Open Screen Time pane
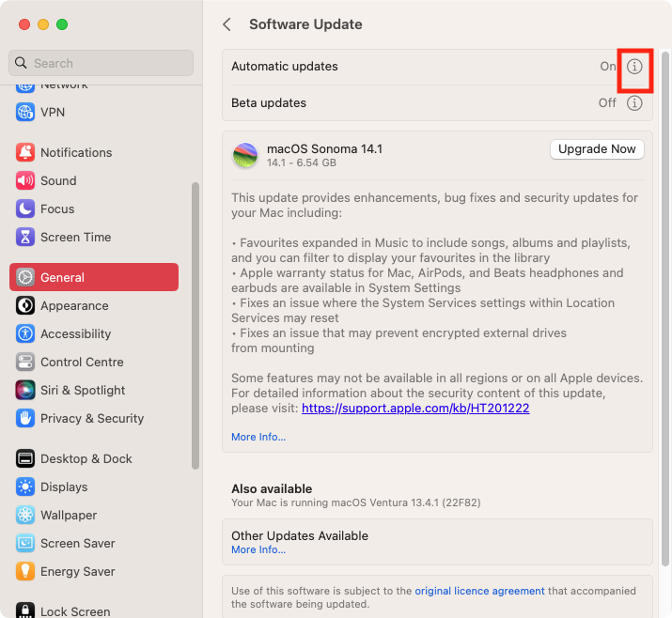Screen dimensions: 672x618 (94, 237)
